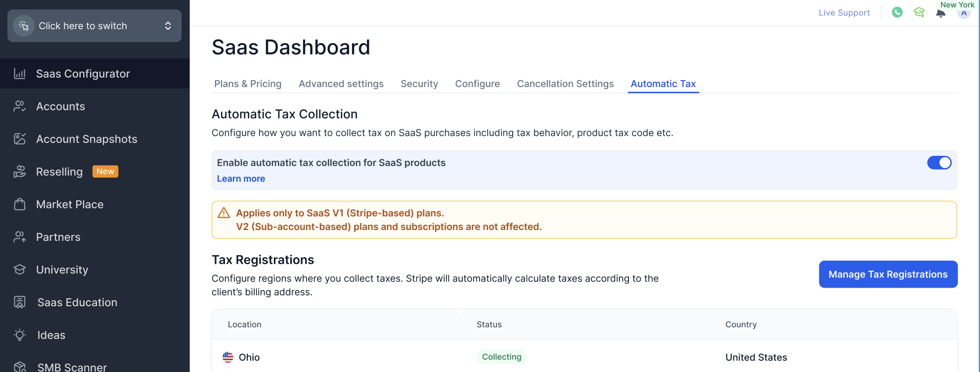Image resolution: width=980 pixels, height=372 pixels.
Task: Open the Market Place bag icon
Action: pos(20,204)
